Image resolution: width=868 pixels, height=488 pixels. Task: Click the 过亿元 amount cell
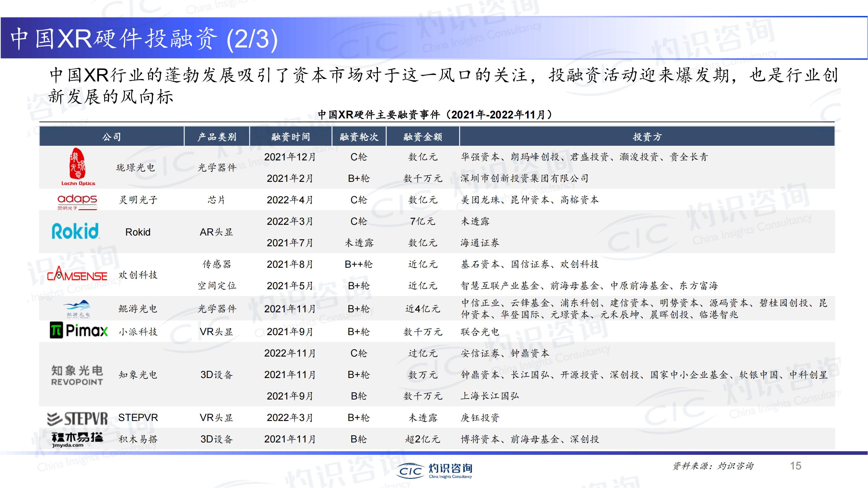coord(423,353)
